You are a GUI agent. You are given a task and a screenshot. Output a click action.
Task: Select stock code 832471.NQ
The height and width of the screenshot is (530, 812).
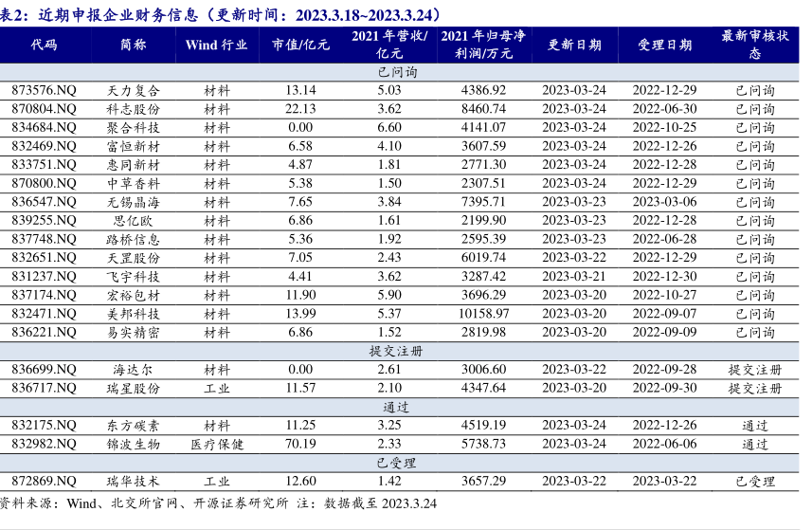(44, 313)
